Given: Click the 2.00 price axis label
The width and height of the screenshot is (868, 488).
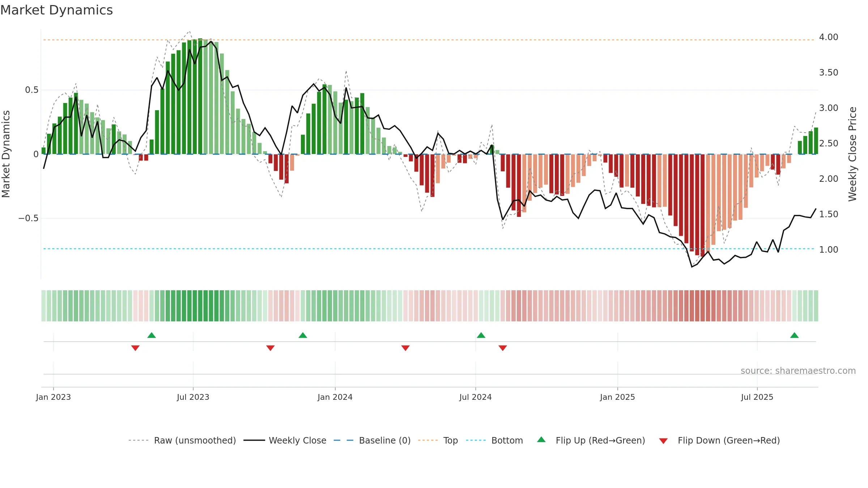Looking at the screenshot, I should [829, 179].
